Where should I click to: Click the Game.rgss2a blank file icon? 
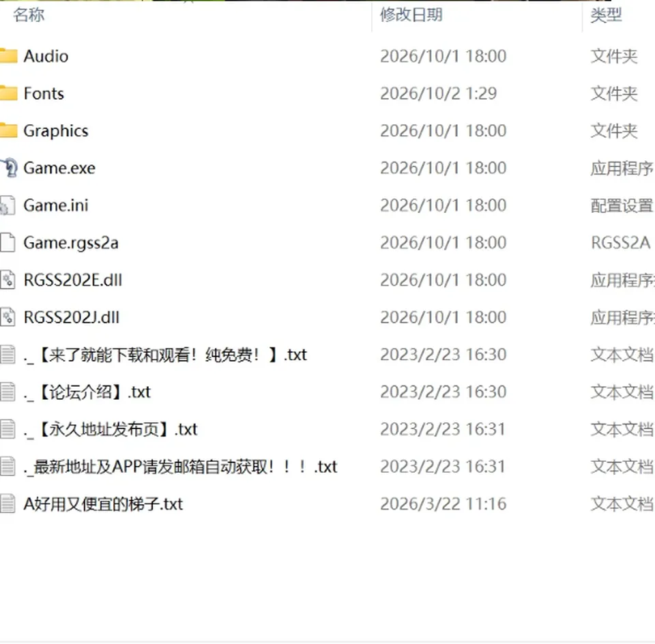click(8, 243)
